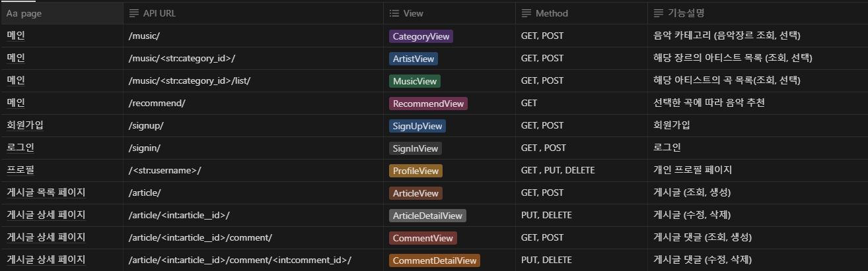This screenshot has width=868, height=271.
Task: Click the list icon beside View header
Action: click(394, 13)
